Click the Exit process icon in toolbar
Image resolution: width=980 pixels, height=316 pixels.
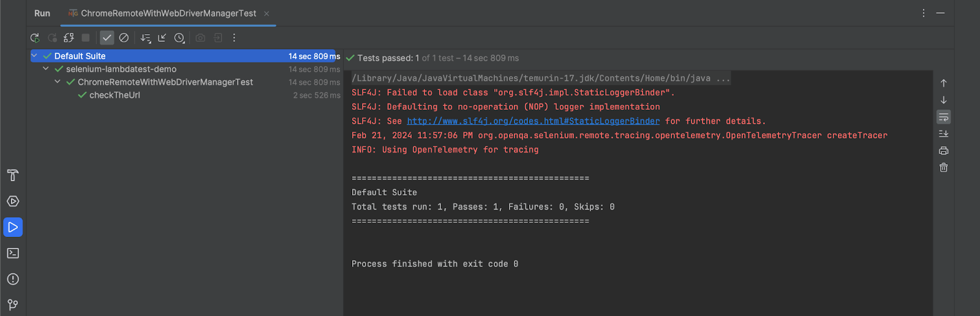click(217, 38)
